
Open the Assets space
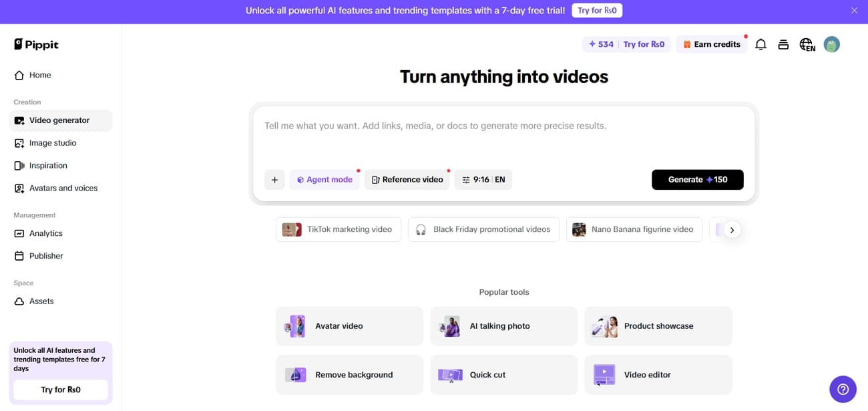[x=41, y=301]
